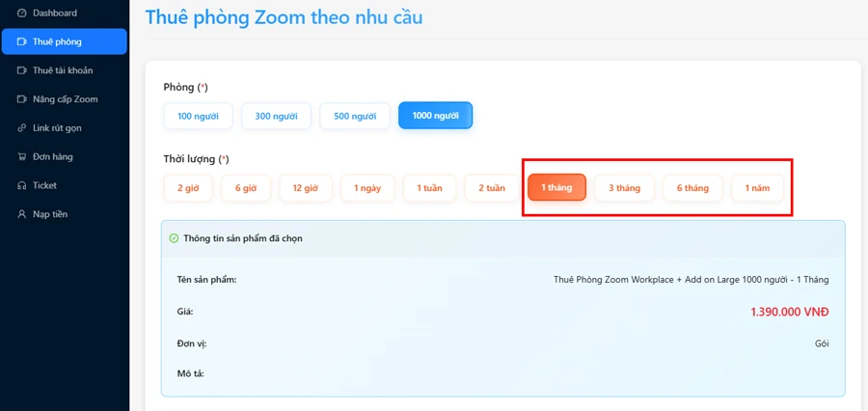Click the Đơn vị label
This screenshot has height=411, width=868.
click(192, 344)
